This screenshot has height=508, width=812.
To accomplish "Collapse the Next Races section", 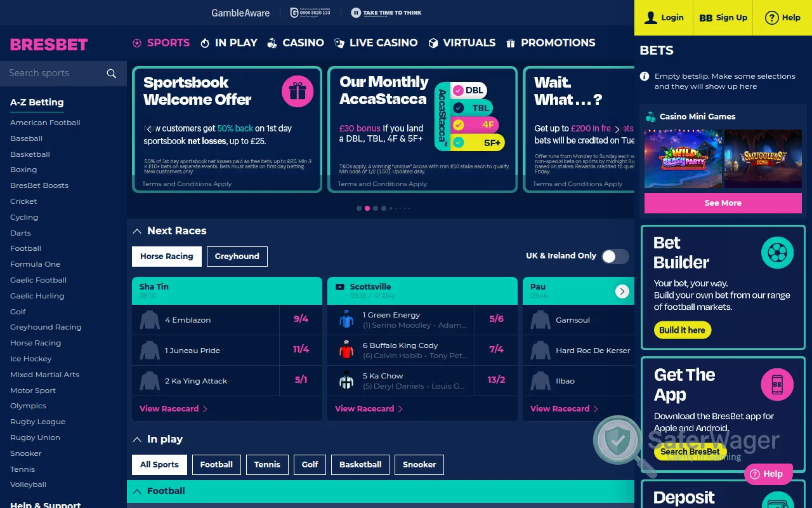I will pos(137,231).
